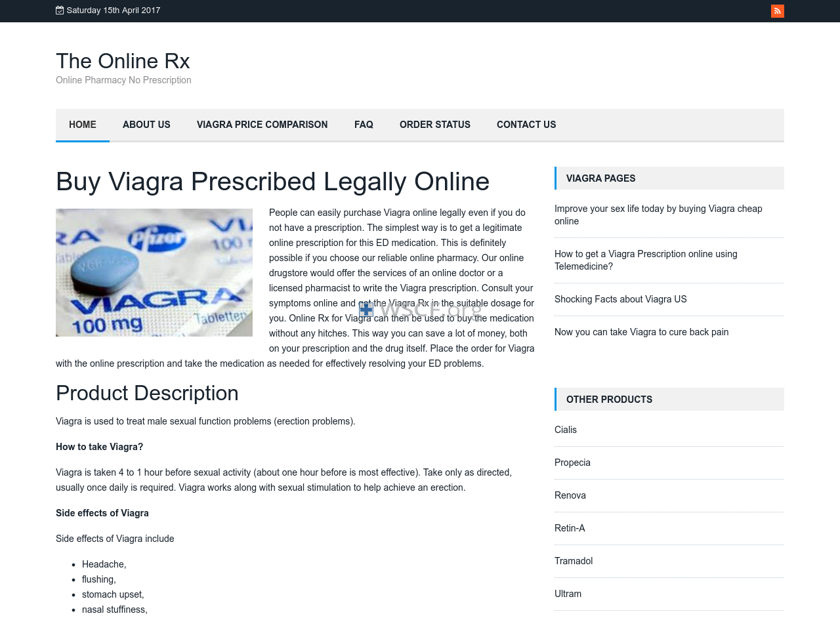This screenshot has width=840, height=620.
Task: Open the Propecia product link
Action: tap(572, 463)
